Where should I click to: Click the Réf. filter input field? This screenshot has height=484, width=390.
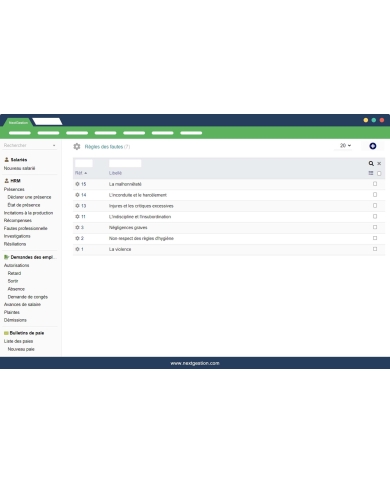click(84, 163)
